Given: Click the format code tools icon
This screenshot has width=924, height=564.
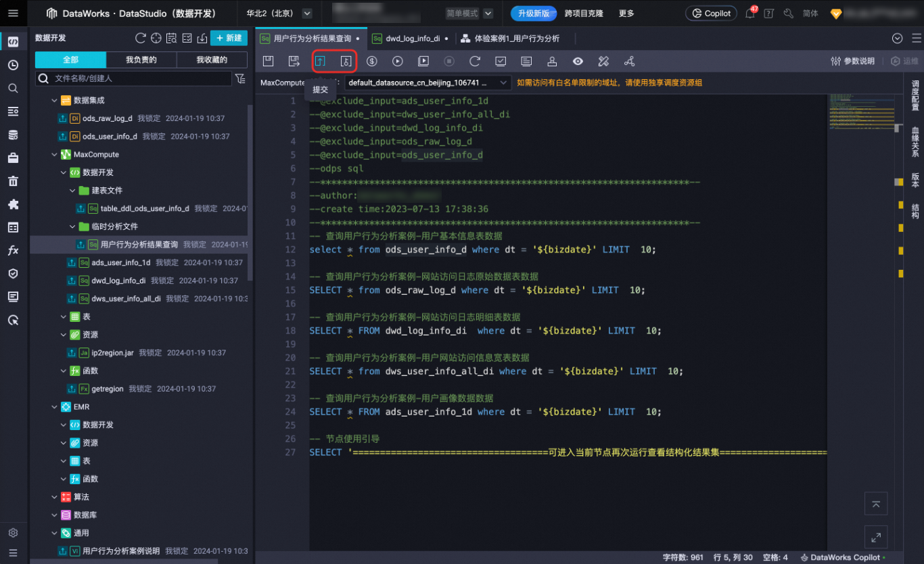Looking at the screenshot, I should point(603,61).
